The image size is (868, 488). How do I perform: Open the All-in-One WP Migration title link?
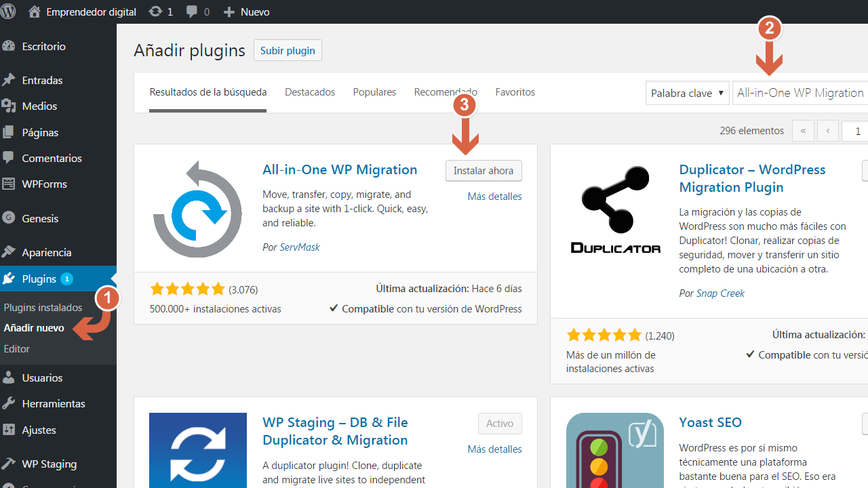pos(340,169)
